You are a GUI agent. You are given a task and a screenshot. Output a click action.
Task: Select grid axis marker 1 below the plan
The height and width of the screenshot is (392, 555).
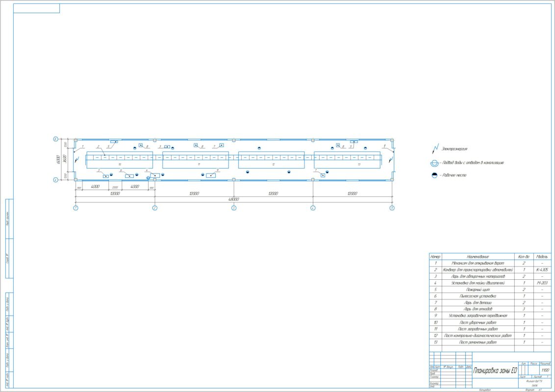pos(76,208)
